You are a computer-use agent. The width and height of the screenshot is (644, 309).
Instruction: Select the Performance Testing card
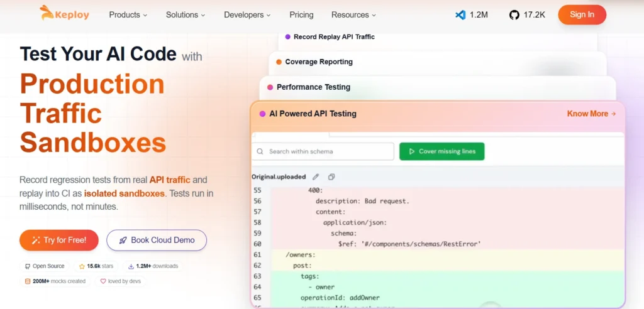(x=438, y=88)
